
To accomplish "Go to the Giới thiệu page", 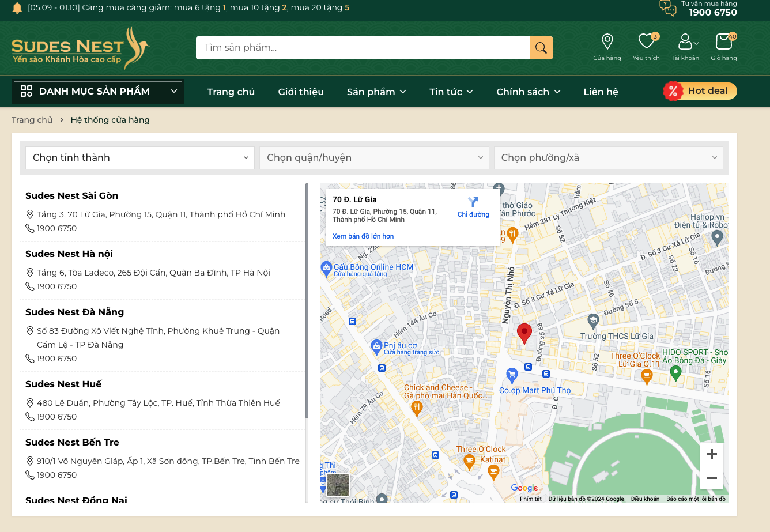I will tap(301, 92).
